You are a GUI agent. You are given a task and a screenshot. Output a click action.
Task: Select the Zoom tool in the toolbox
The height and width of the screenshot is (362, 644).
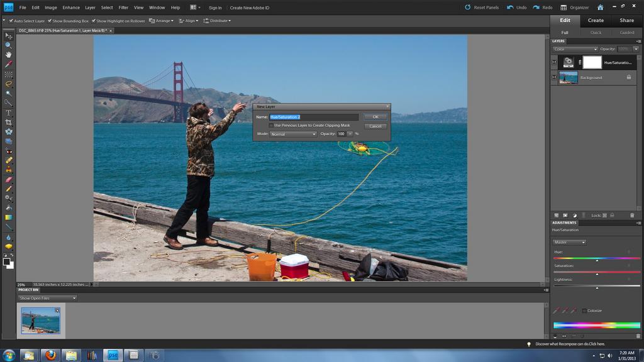pos(9,45)
